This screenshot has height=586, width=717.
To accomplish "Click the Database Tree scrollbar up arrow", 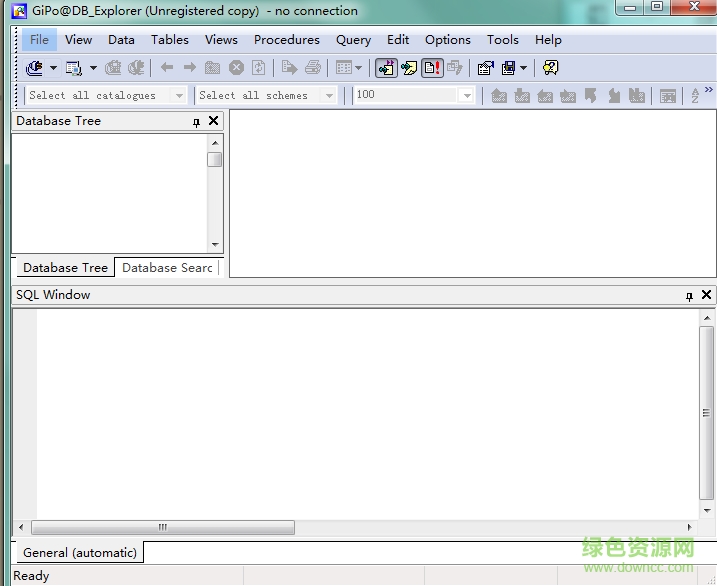I will [x=215, y=143].
